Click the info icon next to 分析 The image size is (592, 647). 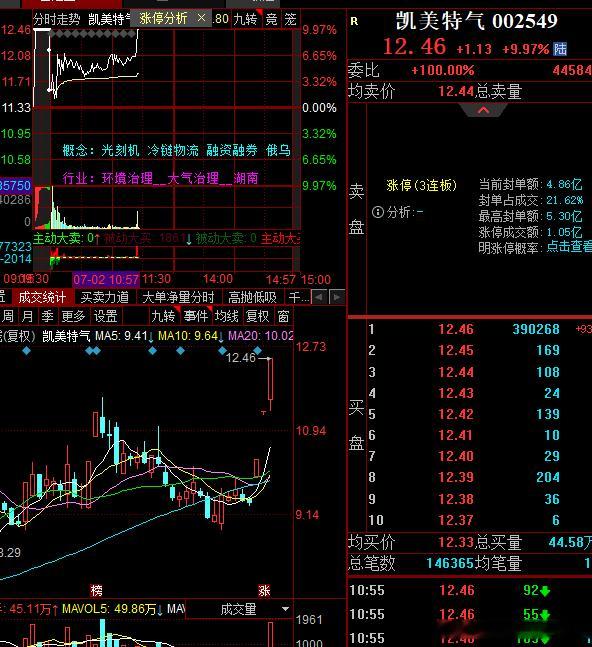[x=377, y=212]
